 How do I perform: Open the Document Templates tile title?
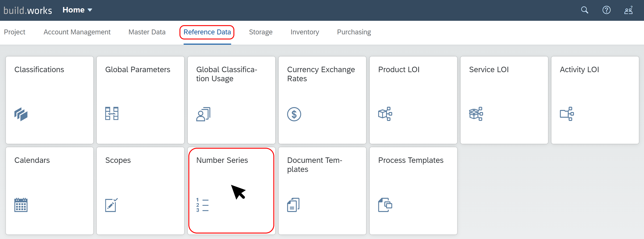coord(314,165)
